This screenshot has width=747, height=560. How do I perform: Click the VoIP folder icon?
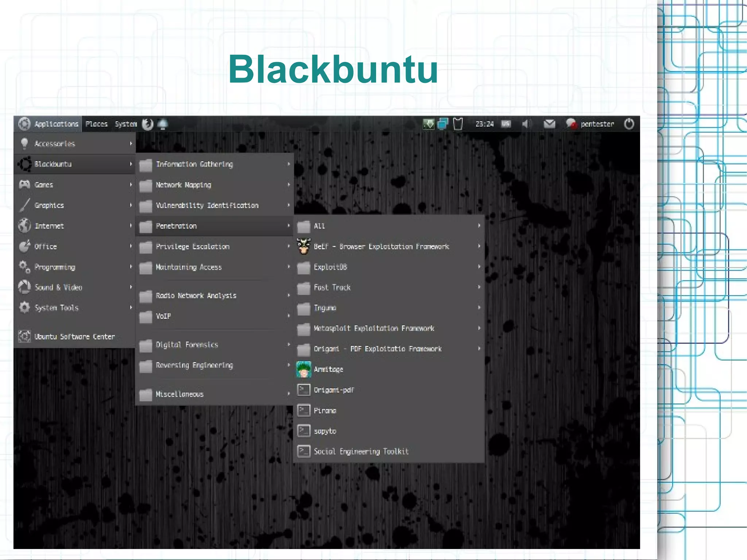click(146, 316)
